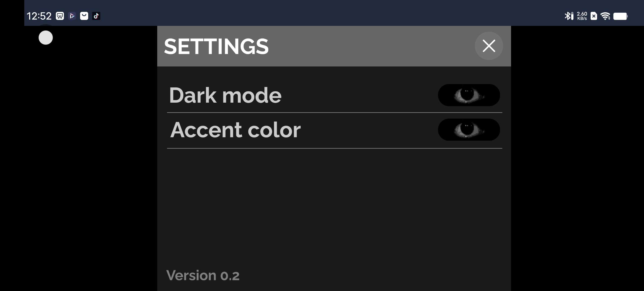
Task: Tap the empty area below Accent color
Action: click(334, 205)
